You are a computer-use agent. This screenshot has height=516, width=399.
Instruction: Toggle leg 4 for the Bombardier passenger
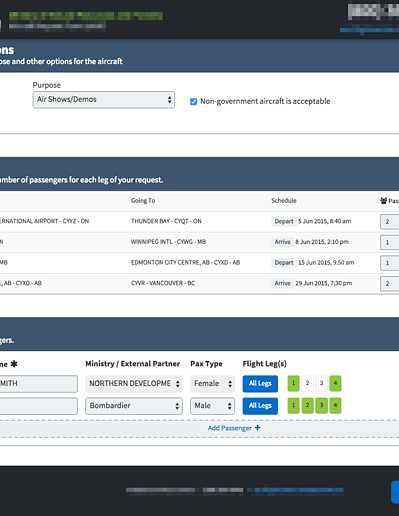pyautogui.click(x=335, y=405)
